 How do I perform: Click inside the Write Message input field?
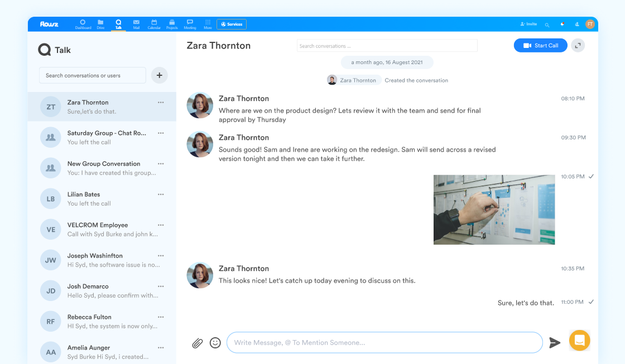tap(384, 342)
